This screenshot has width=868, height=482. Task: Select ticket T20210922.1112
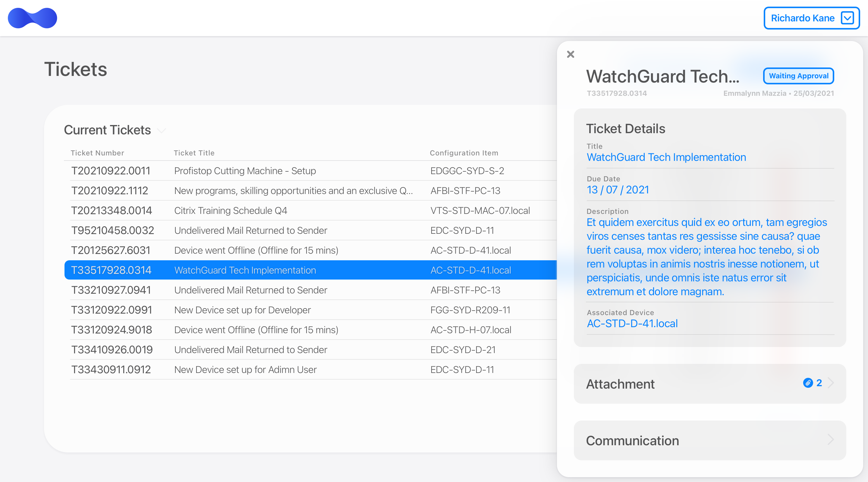[x=109, y=191]
